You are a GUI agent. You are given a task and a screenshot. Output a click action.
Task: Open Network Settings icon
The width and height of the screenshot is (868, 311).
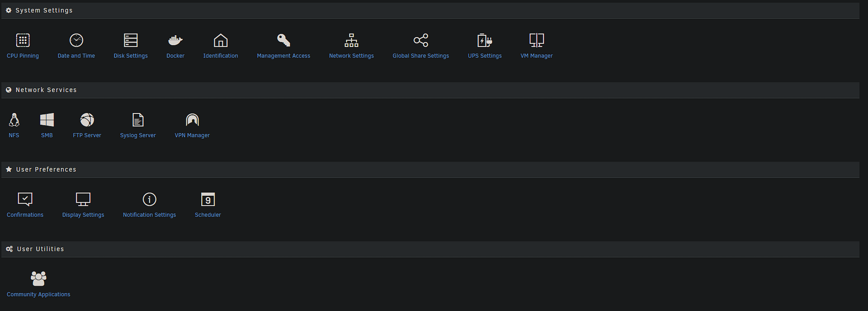point(351,40)
